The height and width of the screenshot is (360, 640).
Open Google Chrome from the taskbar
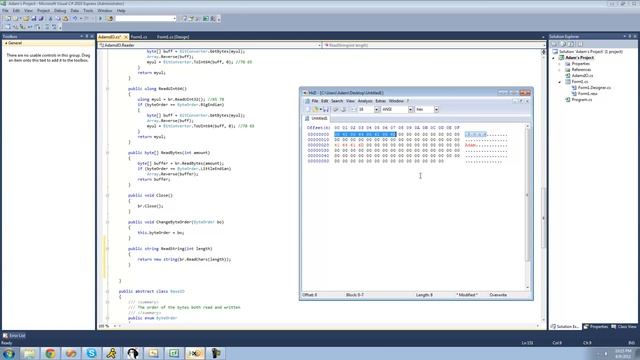point(50,353)
